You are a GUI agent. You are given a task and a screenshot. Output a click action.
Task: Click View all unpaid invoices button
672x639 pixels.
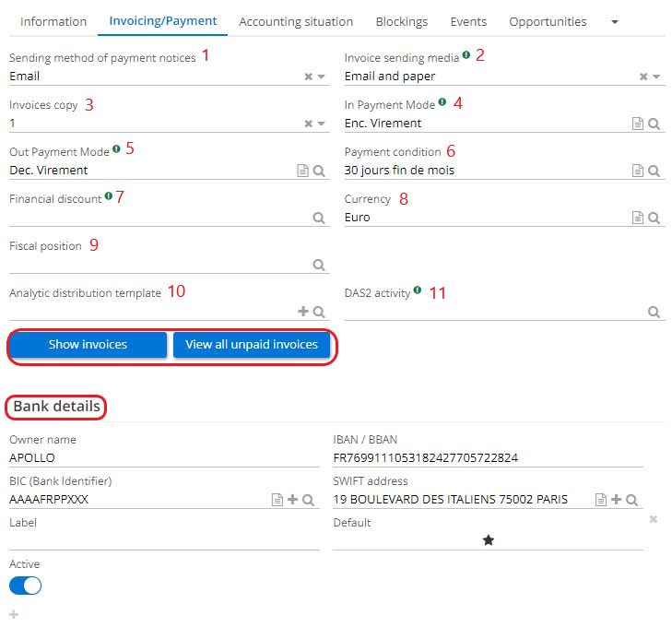point(252,345)
